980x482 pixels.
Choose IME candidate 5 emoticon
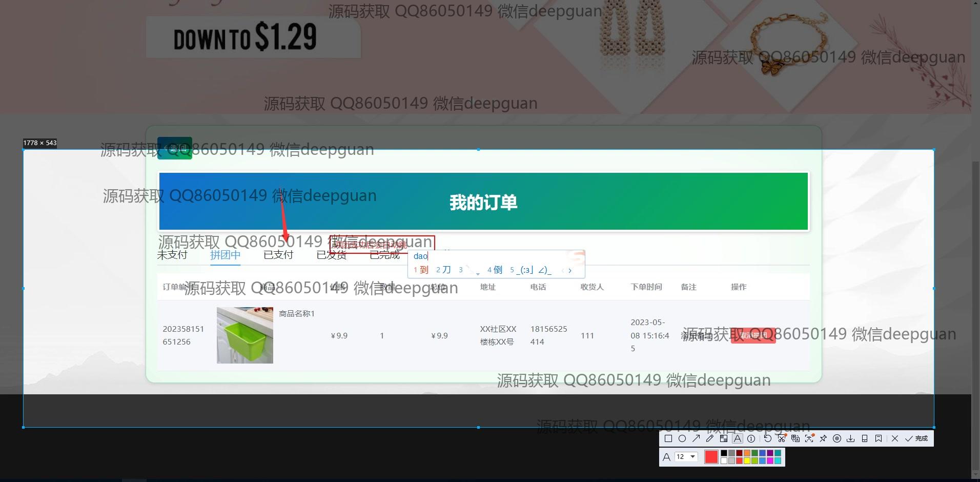pos(530,270)
